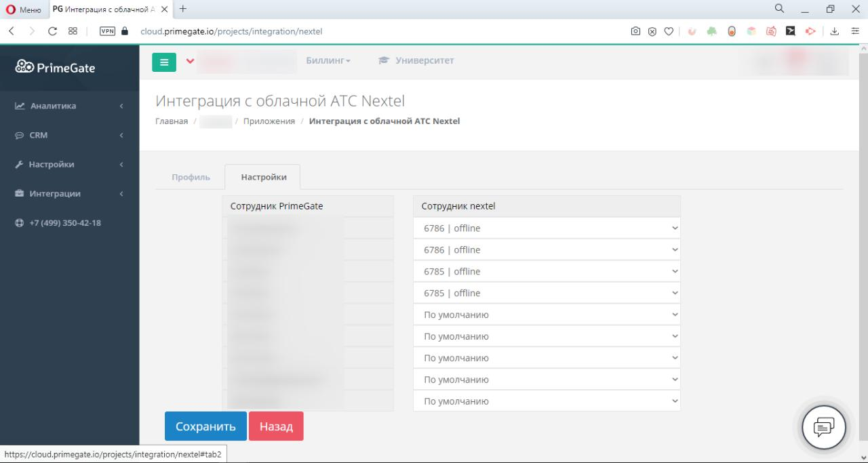Screen dimensions: 868x463
Task: Expand the Аналитика sidebar section
Action: pos(69,106)
